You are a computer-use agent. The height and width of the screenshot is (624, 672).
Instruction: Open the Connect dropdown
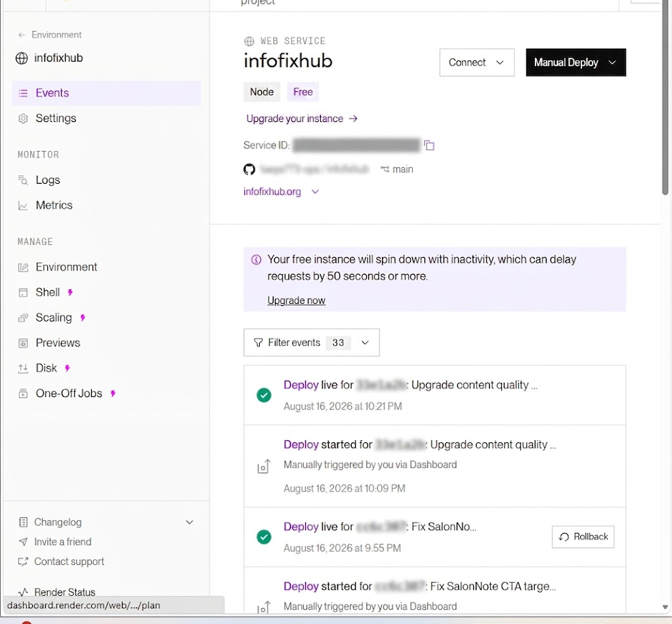476,62
